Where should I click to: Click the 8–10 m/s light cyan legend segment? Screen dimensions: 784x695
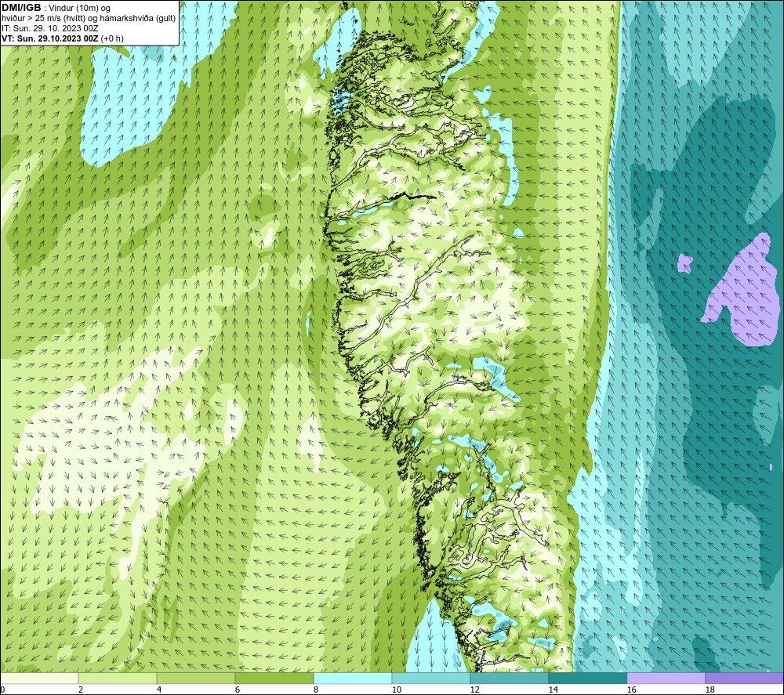pos(353,678)
